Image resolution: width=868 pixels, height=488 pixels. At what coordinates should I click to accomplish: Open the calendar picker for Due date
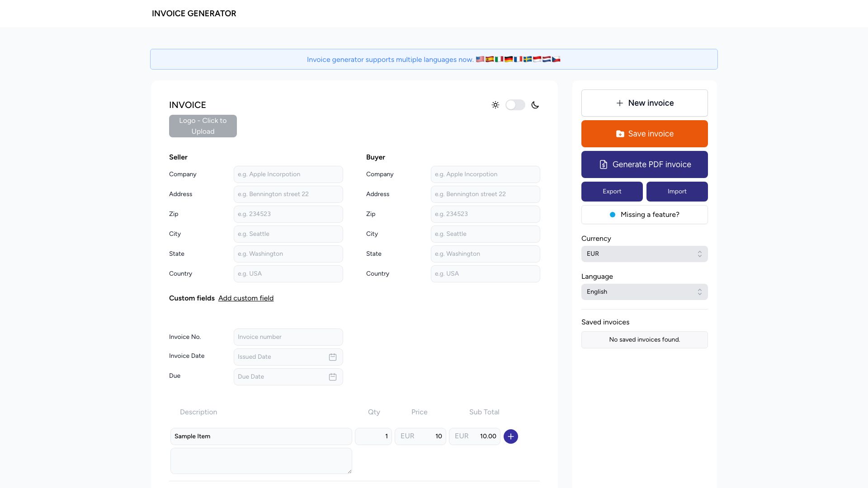pyautogui.click(x=333, y=377)
